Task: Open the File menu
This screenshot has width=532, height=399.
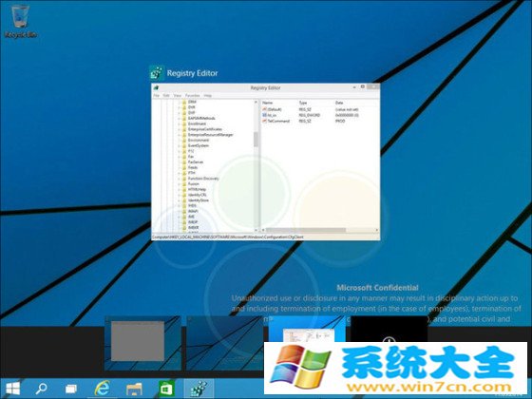Action: pyautogui.click(x=157, y=96)
